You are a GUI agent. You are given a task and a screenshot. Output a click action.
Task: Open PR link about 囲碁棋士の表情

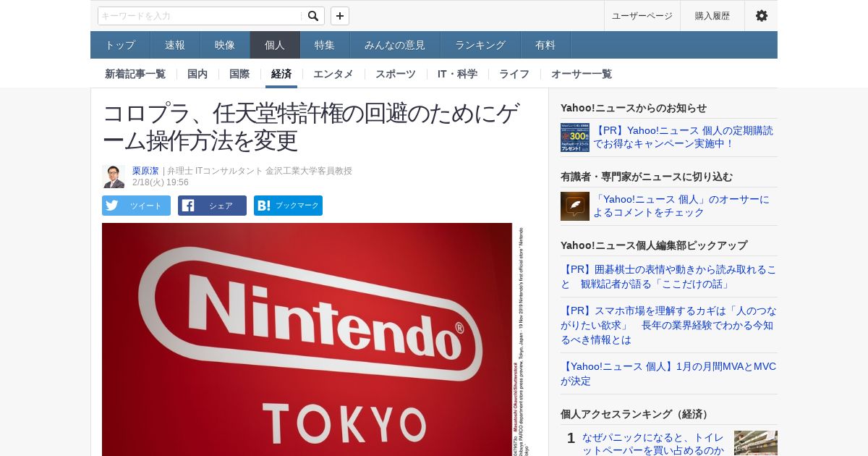tap(668, 276)
